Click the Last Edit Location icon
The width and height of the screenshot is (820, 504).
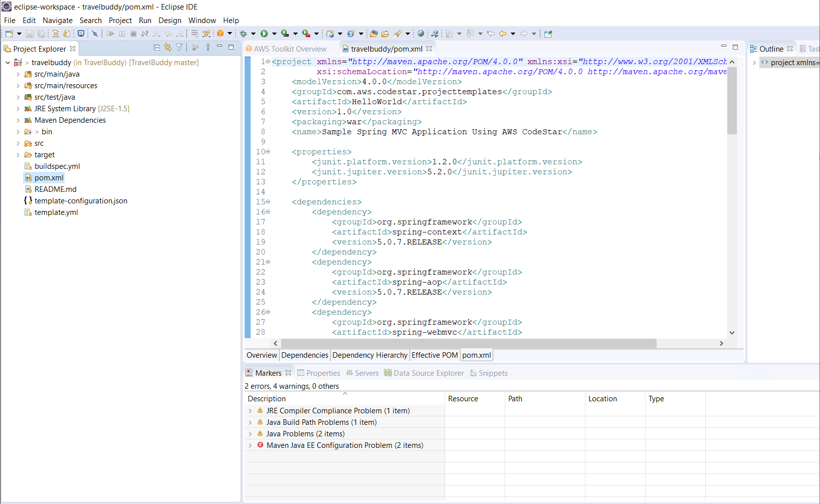(x=491, y=34)
